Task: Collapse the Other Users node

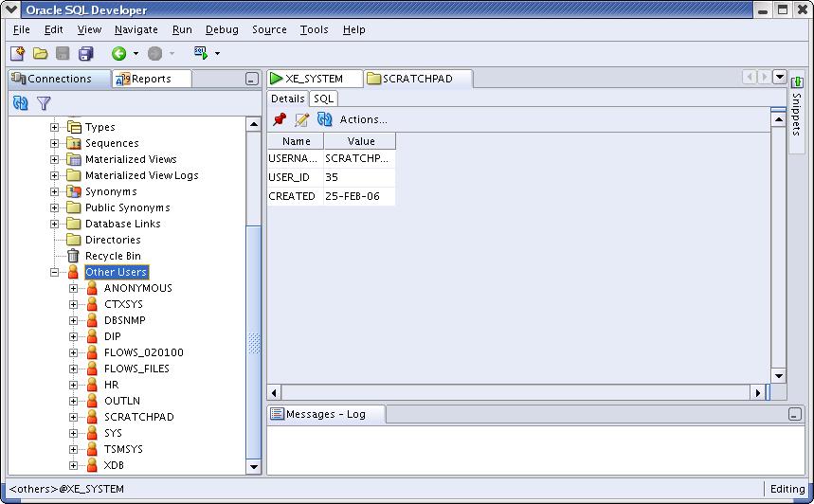Action: (55, 272)
